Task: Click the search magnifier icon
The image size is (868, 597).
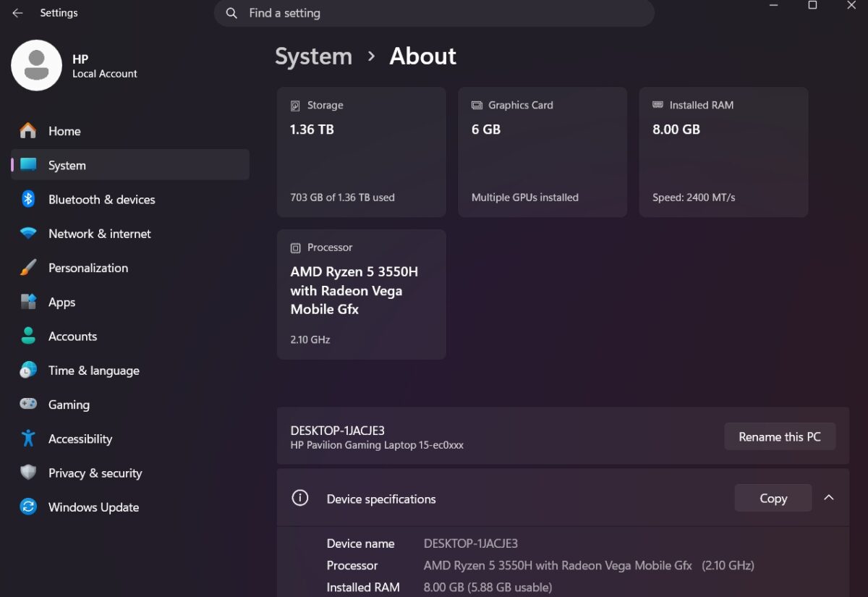Action: click(231, 13)
